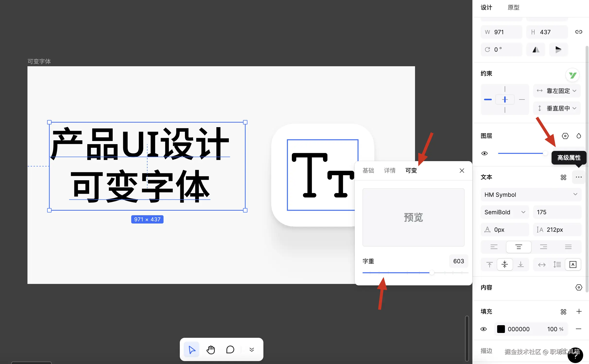Image resolution: width=589 pixels, height=364 pixels.
Task: Hide the 000000 fill with eye icon
Action: click(x=484, y=329)
